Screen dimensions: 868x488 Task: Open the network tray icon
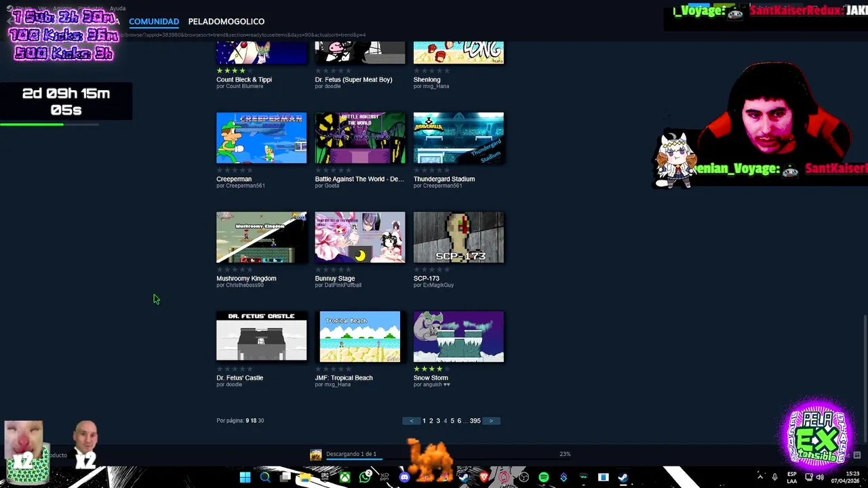click(x=809, y=477)
